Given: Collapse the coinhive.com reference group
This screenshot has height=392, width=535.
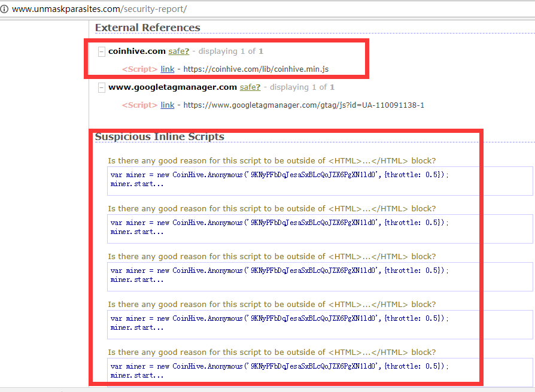Looking at the screenshot, I should coord(101,52).
